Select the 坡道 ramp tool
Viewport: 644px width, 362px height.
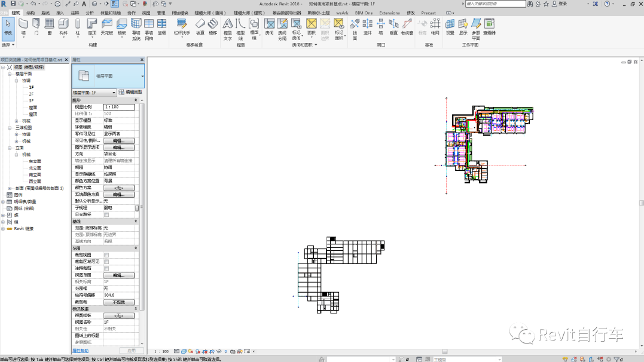200,27
